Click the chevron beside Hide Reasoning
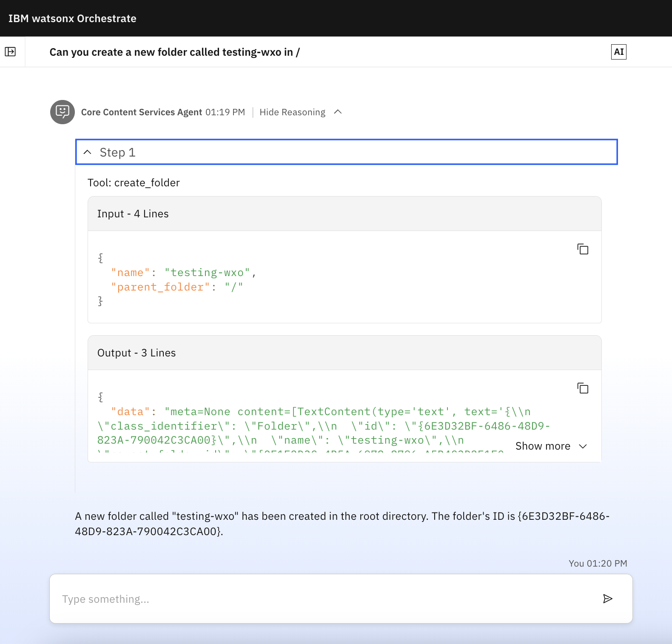The width and height of the screenshot is (672, 644). 338,112
